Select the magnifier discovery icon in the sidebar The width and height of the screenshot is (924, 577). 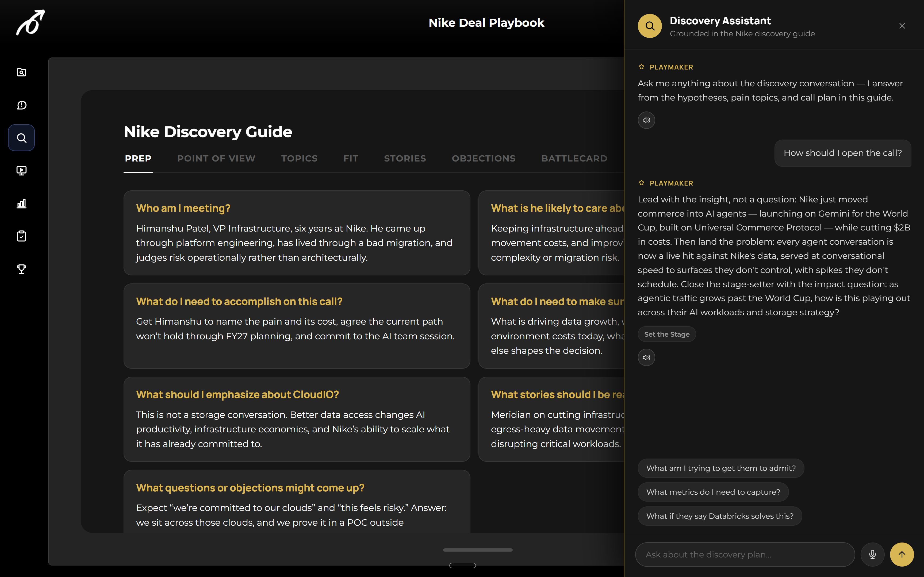pos(21,138)
